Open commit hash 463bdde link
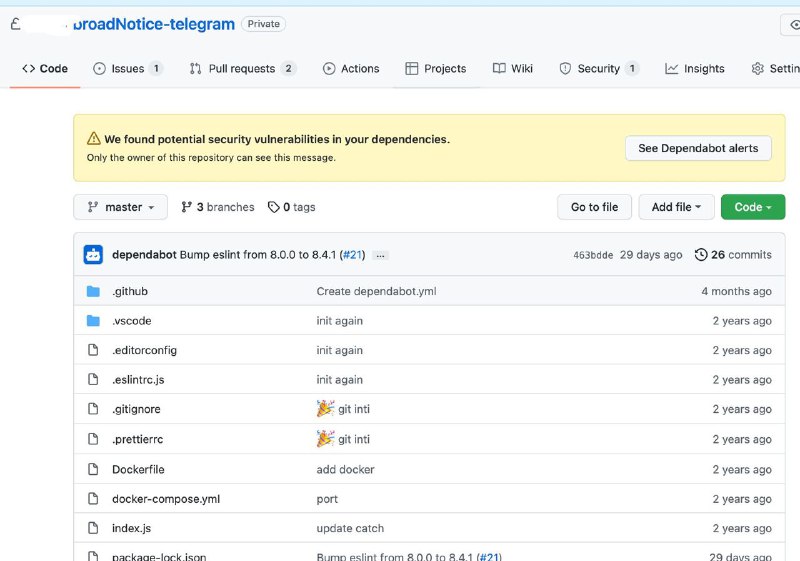This screenshot has width=800, height=561. tap(592, 255)
